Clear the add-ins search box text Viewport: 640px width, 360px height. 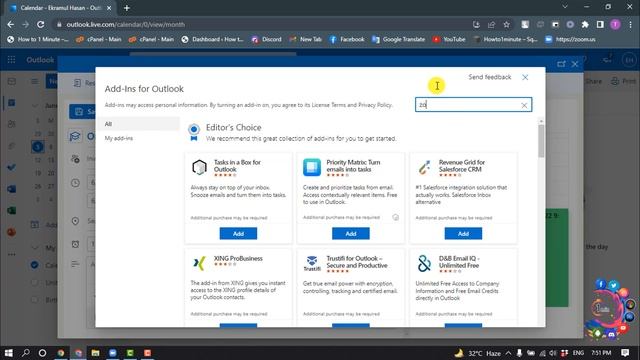[x=524, y=105]
